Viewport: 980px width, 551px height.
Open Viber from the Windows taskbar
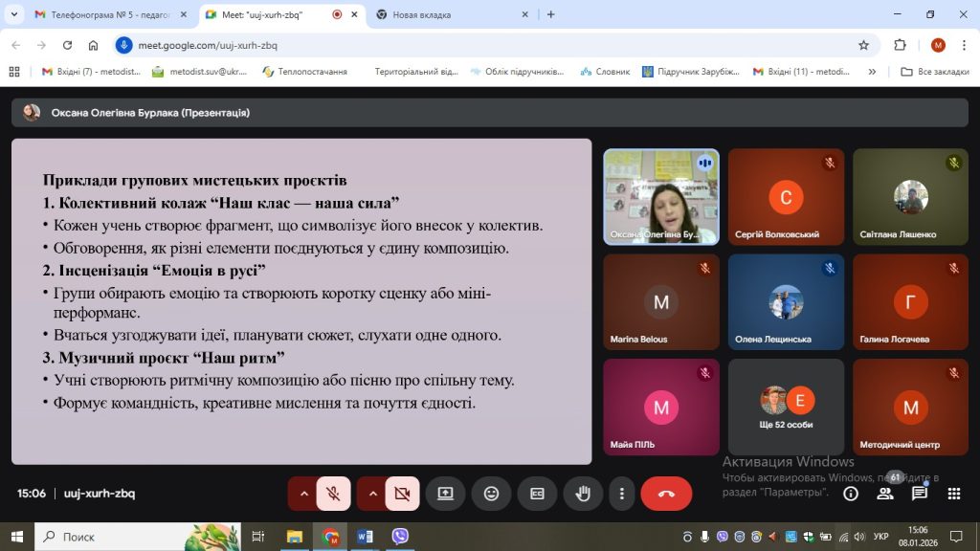tap(399, 536)
